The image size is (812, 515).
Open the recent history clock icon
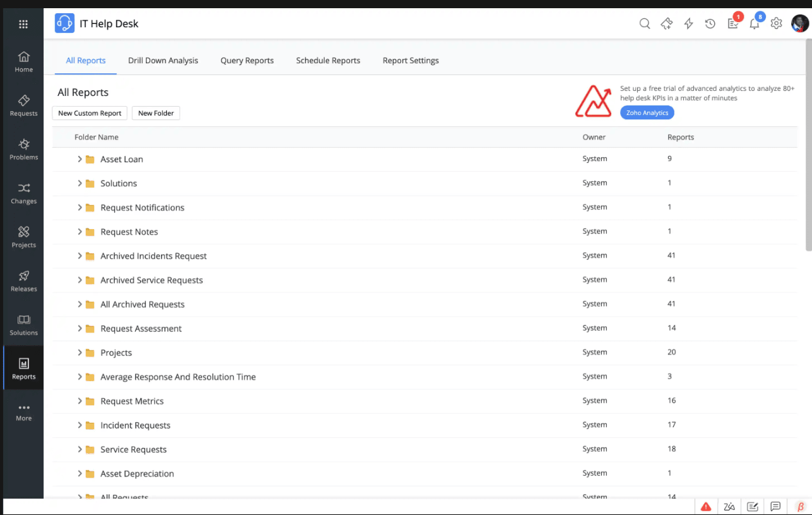point(710,24)
